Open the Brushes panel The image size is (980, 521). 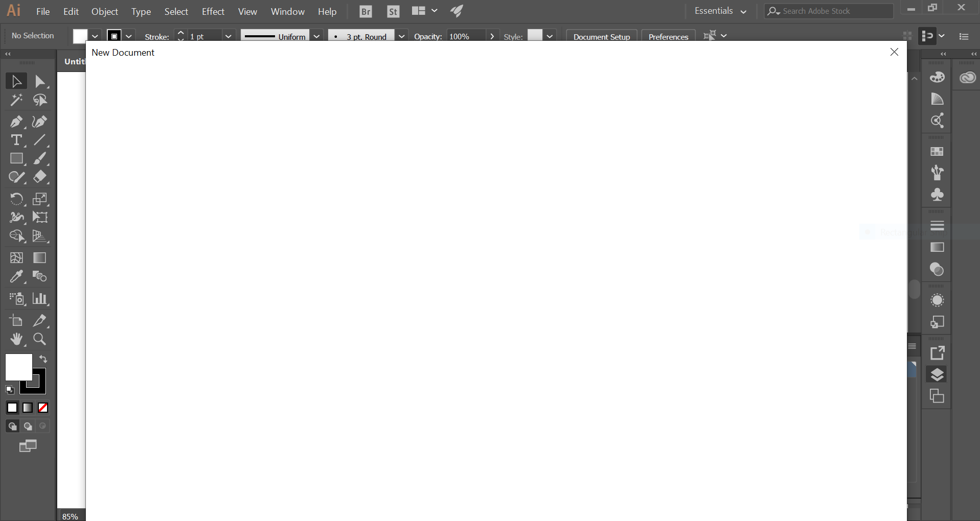coord(937,173)
